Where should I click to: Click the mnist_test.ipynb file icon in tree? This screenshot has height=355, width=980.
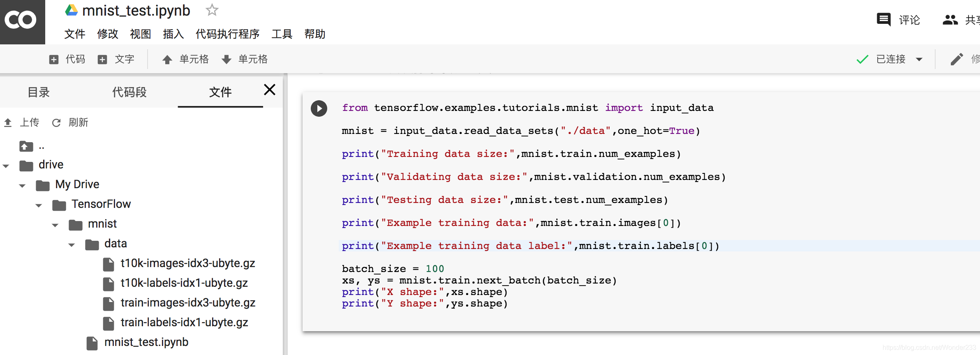[92, 343]
